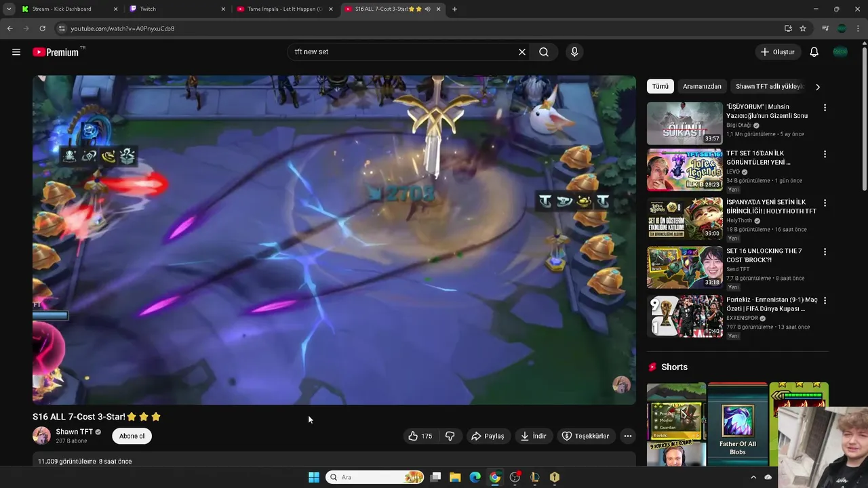The image size is (868, 488).
Task: Go to the YouTube Premium home logo
Action: (x=56, y=52)
